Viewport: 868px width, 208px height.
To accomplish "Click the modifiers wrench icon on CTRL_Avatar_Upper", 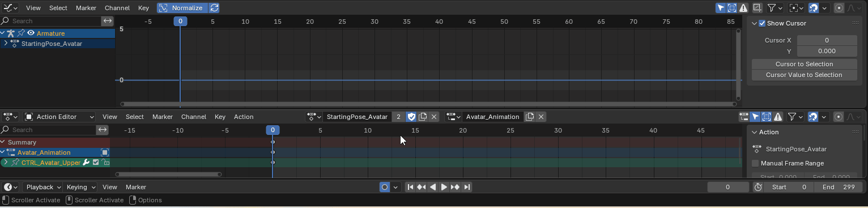I will (86, 163).
